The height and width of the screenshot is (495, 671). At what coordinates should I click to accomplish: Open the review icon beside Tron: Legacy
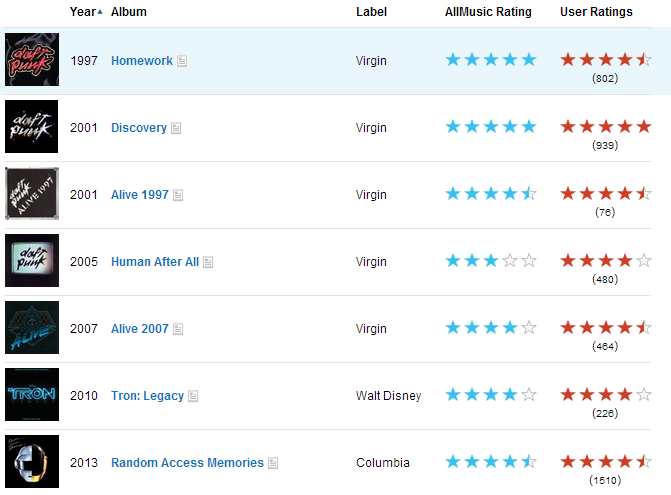(x=193, y=396)
